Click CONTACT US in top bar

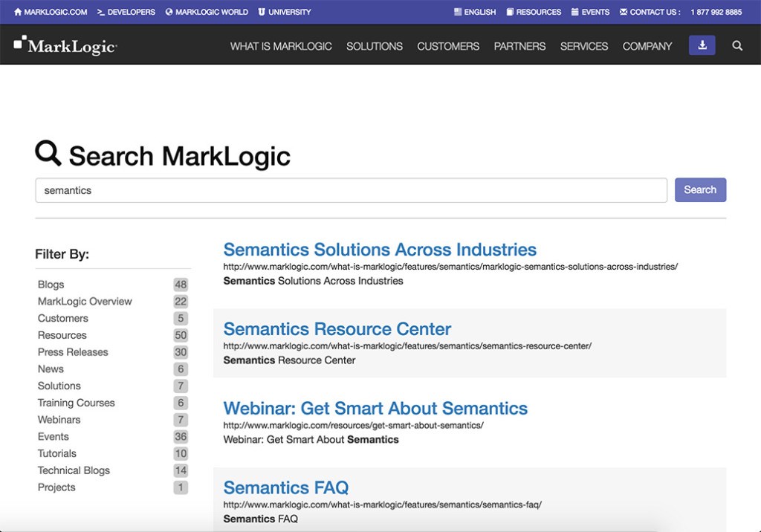click(x=650, y=12)
